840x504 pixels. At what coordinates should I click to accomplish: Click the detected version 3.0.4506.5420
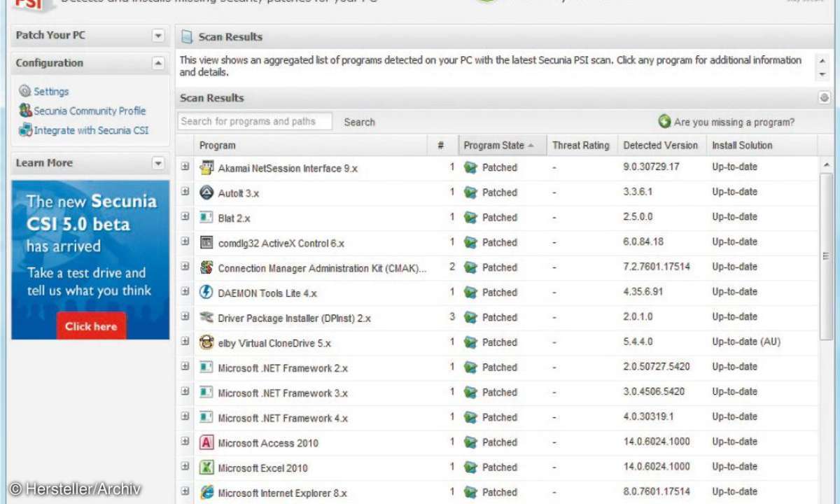(654, 391)
